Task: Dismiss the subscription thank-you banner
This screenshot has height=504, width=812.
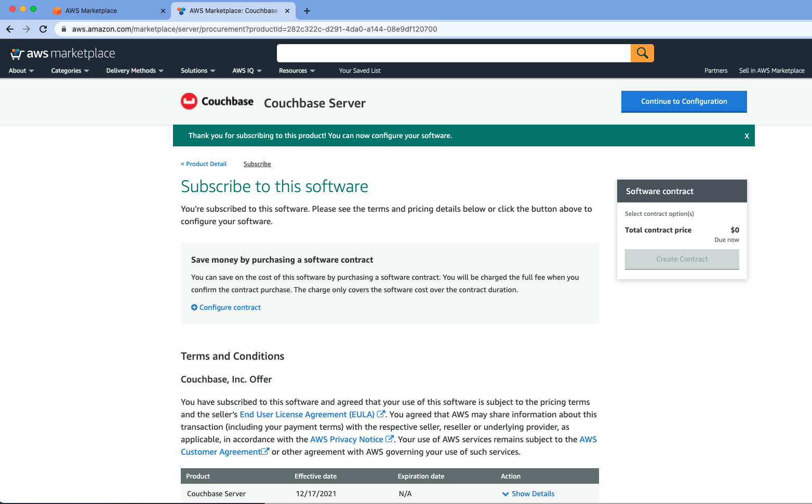Action: (747, 135)
